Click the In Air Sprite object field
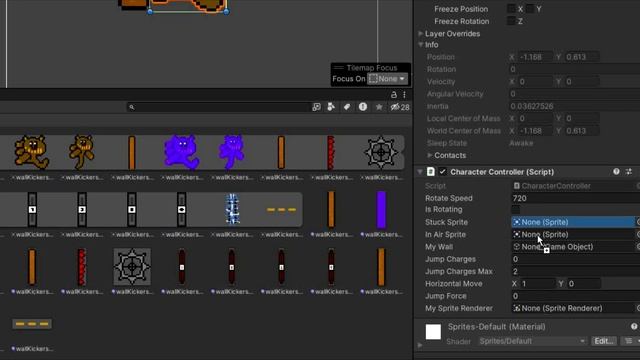The height and width of the screenshot is (360, 640). tap(573, 234)
